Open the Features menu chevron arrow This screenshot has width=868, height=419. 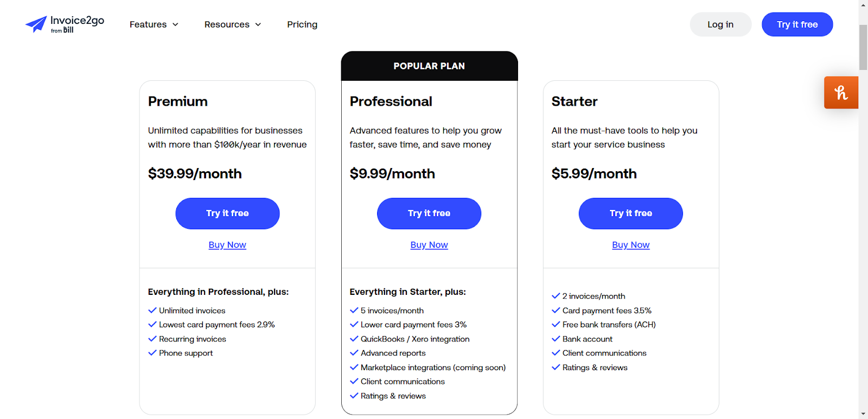click(x=175, y=24)
